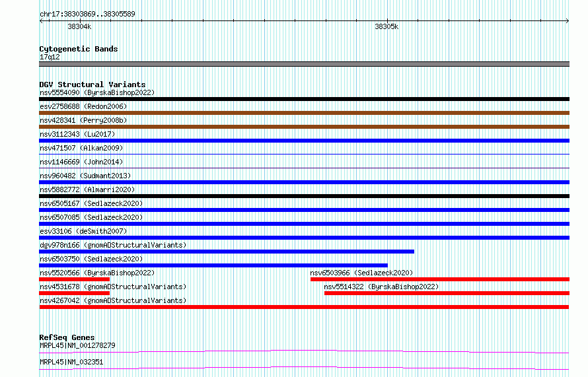Click the short red bar under nsv5520566
This screenshot has width=588, height=377.
[x=74, y=279]
